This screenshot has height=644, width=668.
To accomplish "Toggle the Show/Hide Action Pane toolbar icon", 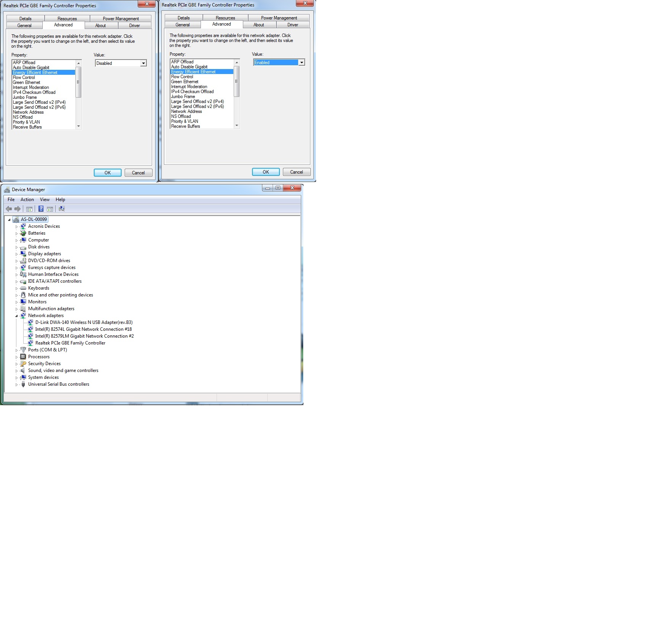I will (50, 209).
